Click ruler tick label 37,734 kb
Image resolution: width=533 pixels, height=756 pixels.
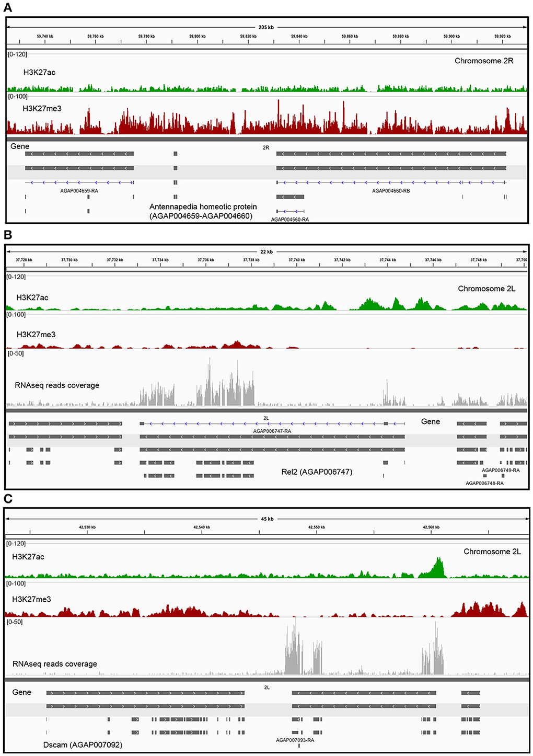pyautogui.click(x=160, y=260)
